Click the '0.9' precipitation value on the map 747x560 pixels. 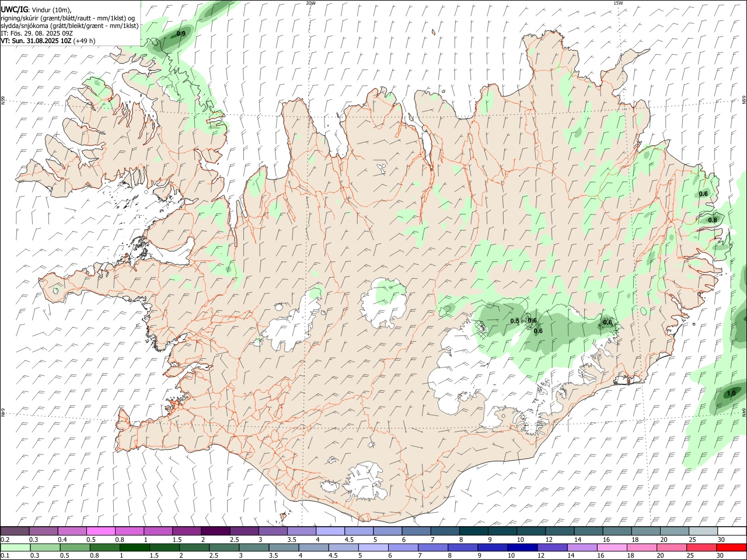[x=181, y=34]
